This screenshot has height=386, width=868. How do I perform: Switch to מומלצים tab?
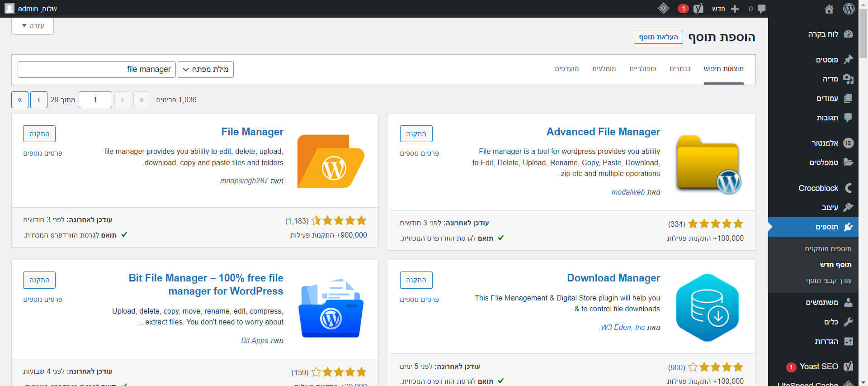click(x=604, y=69)
